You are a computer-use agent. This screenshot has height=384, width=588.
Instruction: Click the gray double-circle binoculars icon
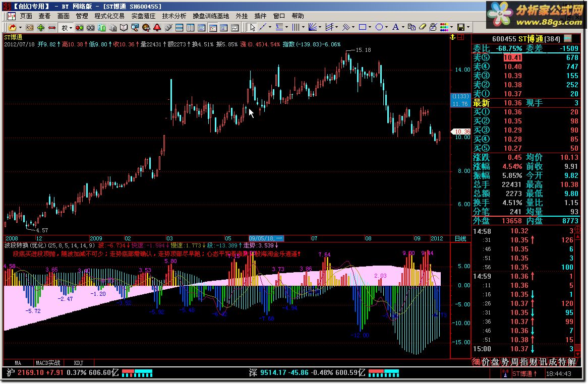90,27
